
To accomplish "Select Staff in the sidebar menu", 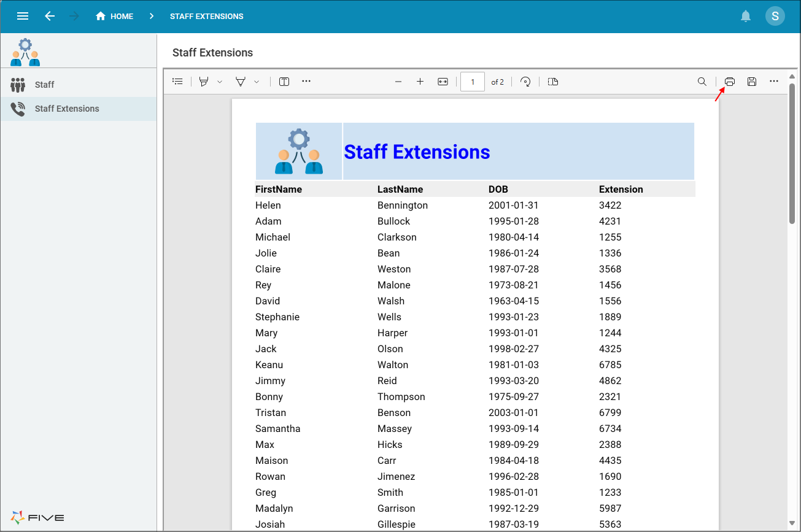I will coord(44,85).
